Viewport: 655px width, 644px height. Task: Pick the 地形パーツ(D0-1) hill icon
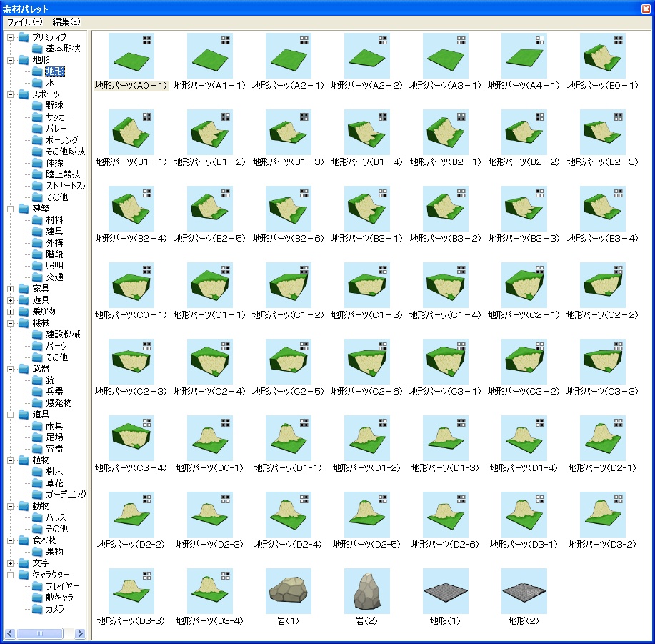tap(210, 438)
